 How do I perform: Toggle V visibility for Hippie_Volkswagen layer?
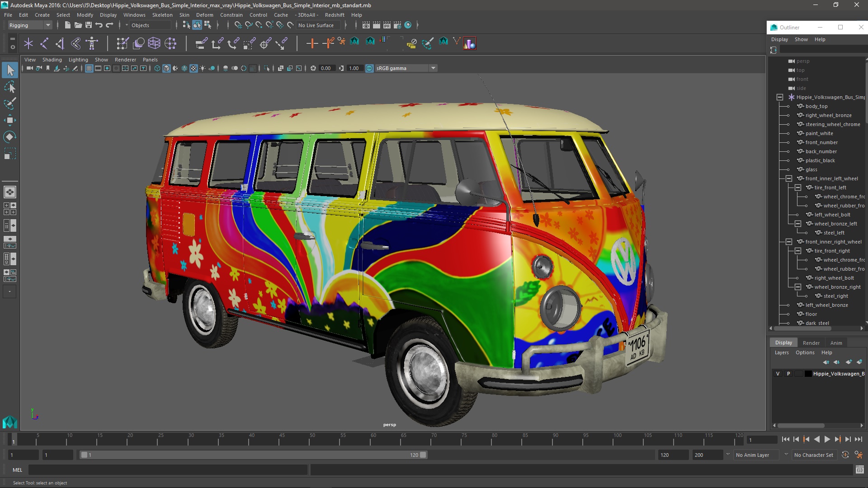(778, 374)
